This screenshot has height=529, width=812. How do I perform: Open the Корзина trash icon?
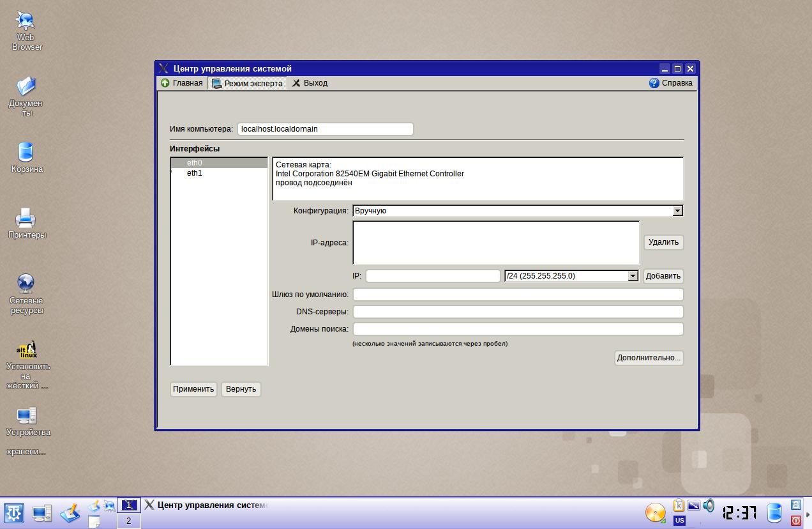26,152
